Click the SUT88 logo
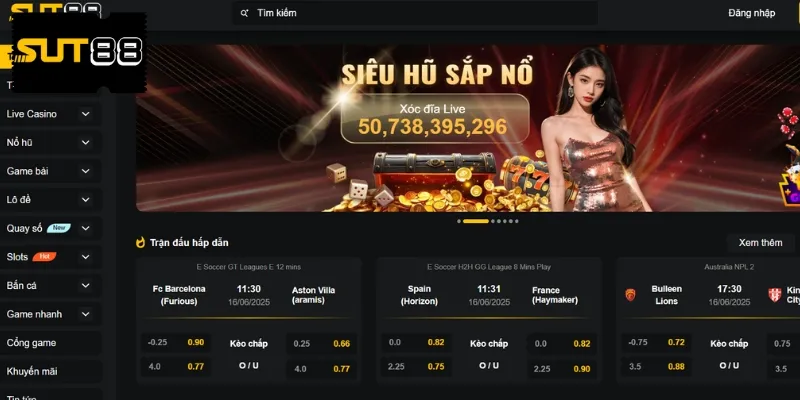 pyautogui.click(x=79, y=52)
